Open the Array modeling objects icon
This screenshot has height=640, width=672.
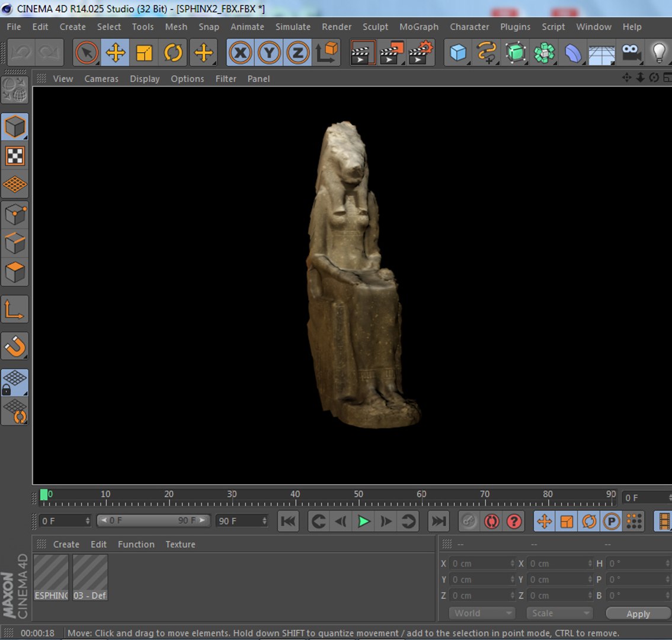click(544, 53)
